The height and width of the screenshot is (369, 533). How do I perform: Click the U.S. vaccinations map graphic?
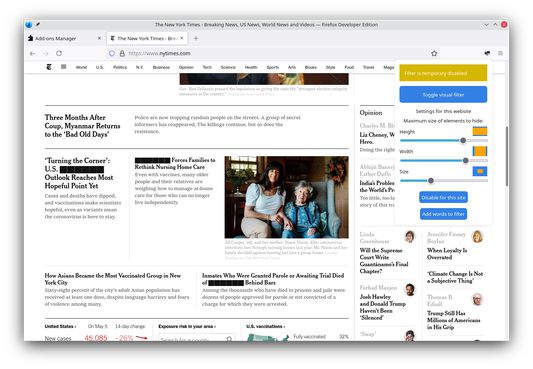pos(268,337)
